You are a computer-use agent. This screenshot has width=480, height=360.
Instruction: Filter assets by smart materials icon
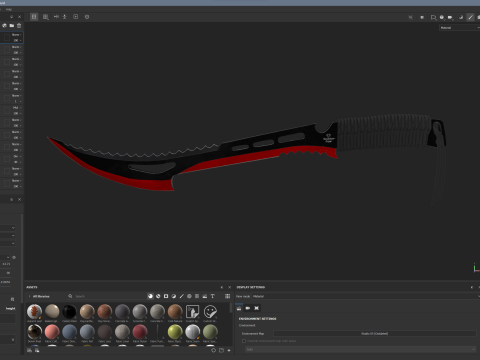pyautogui.click(x=158, y=296)
